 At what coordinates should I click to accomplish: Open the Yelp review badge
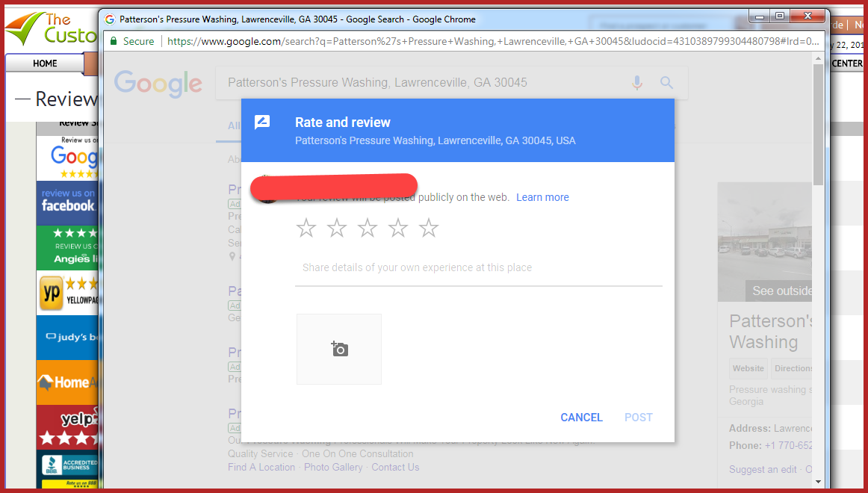pos(67,427)
